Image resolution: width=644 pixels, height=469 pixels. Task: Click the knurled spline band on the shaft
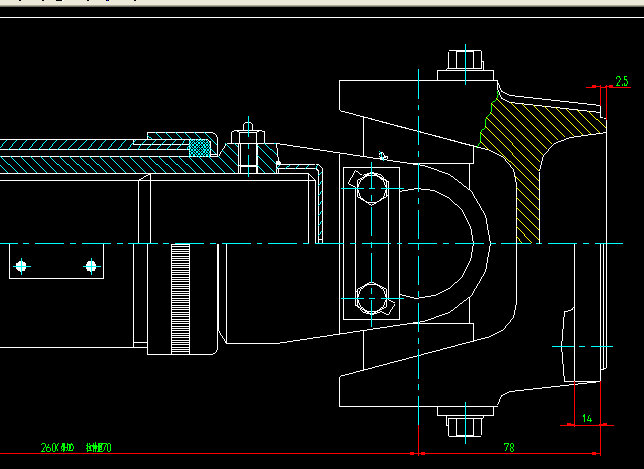[181, 297]
